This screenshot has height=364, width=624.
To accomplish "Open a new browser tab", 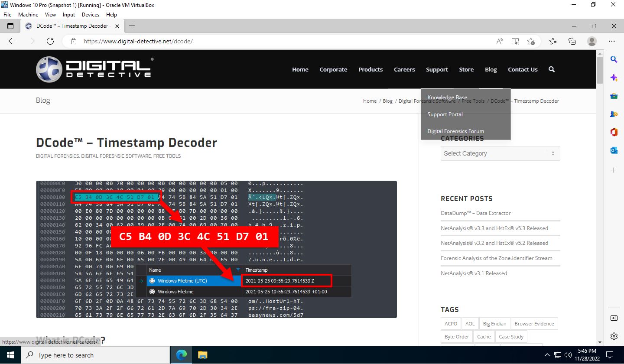I will click(x=132, y=26).
